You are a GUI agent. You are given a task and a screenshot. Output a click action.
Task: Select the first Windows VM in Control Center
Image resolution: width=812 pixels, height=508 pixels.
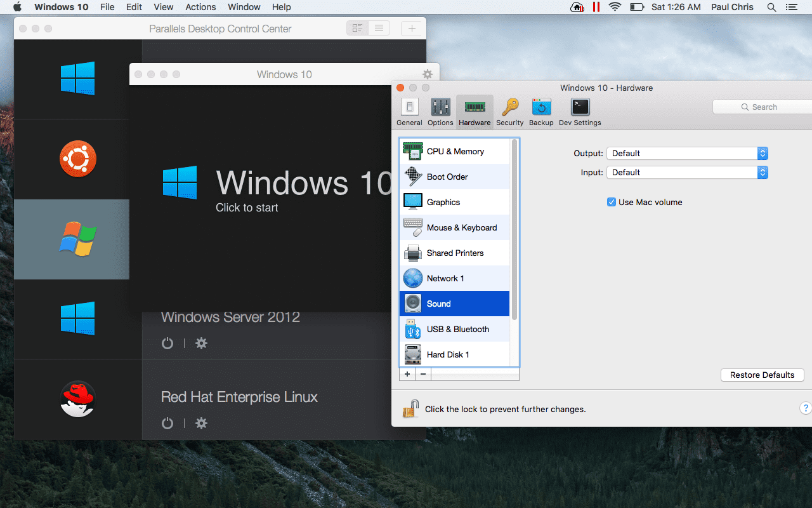tap(78, 78)
